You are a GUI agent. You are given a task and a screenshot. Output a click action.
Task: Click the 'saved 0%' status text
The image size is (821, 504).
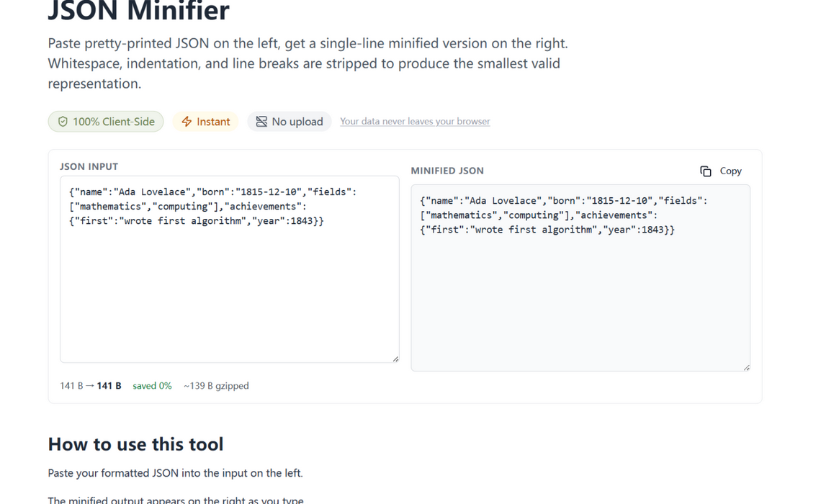pos(152,386)
